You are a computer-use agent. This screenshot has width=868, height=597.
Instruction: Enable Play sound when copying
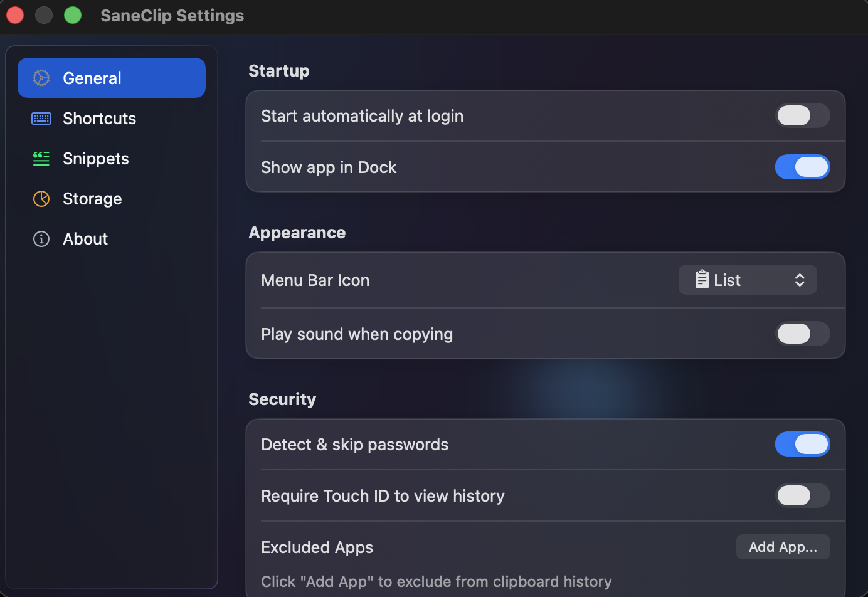[803, 334]
